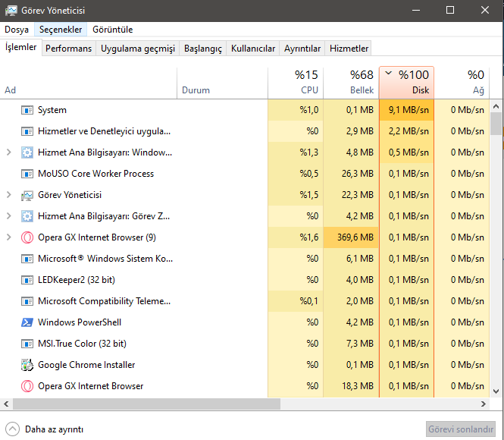
Task: Select the Windows PowerShell process name
Action: [80, 322]
